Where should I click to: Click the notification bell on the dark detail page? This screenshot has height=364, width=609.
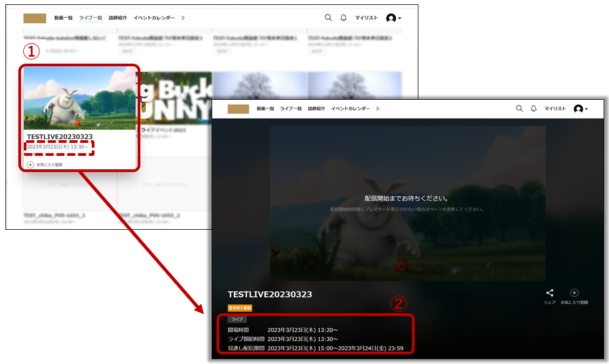pos(533,108)
